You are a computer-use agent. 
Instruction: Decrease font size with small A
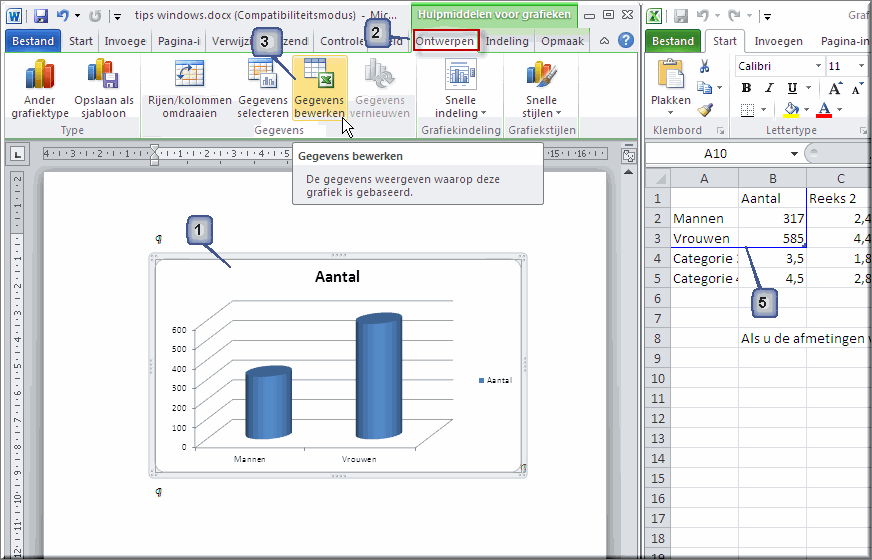(857, 89)
